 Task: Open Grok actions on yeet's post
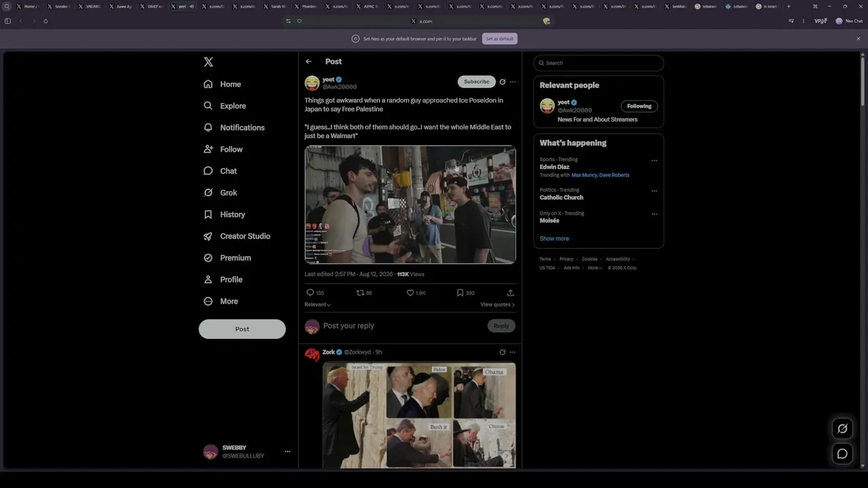click(x=502, y=82)
